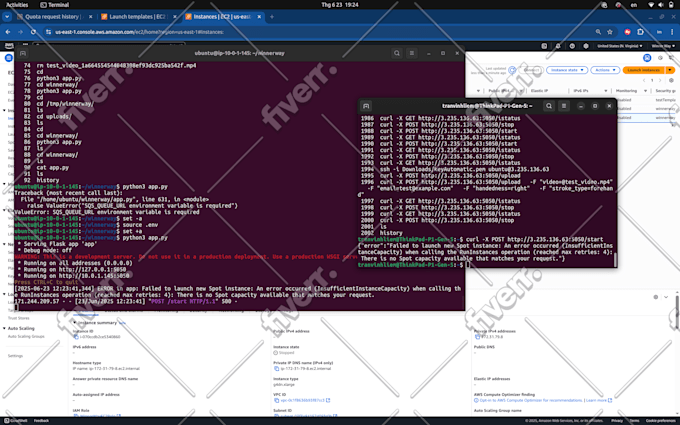Click new tab icon in ThinkPad terminal header bar

coord(366,106)
